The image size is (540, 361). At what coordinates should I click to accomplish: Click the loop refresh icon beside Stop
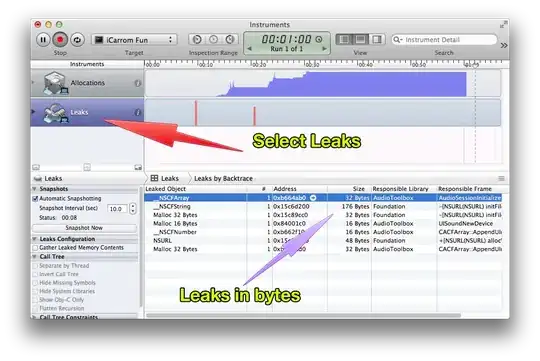tap(77, 40)
